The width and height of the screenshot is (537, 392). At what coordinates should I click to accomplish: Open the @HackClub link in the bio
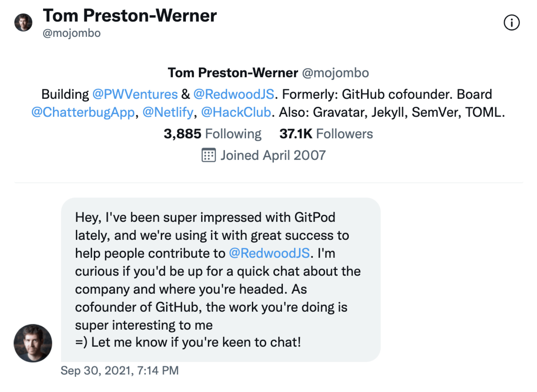pyautogui.click(x=236, y=112)
